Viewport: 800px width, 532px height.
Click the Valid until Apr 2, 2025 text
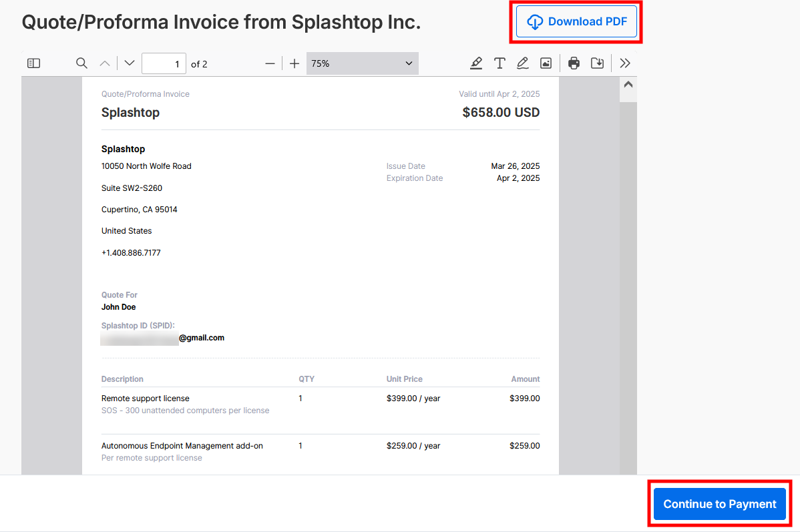499,94
